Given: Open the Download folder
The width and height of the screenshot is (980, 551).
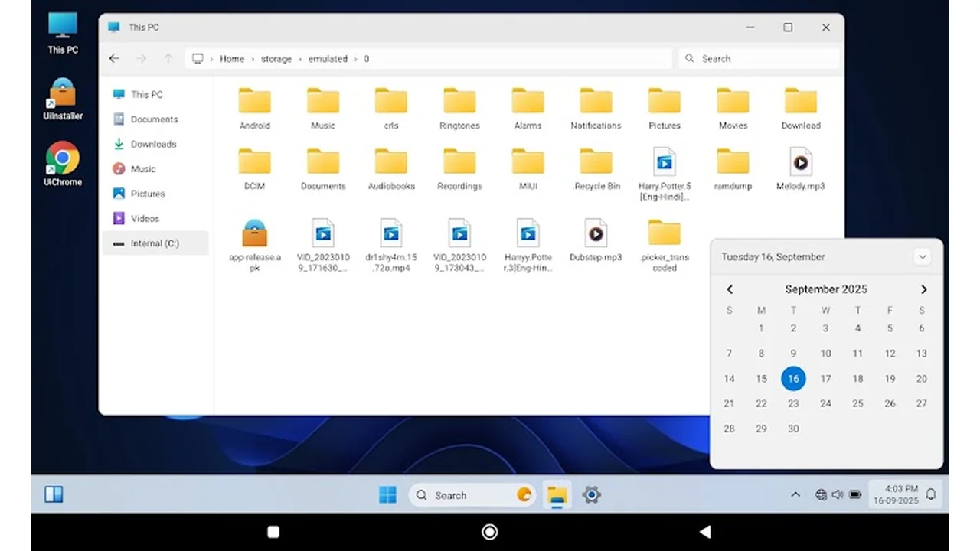Looking at the screenshot, I should [801, 109].
